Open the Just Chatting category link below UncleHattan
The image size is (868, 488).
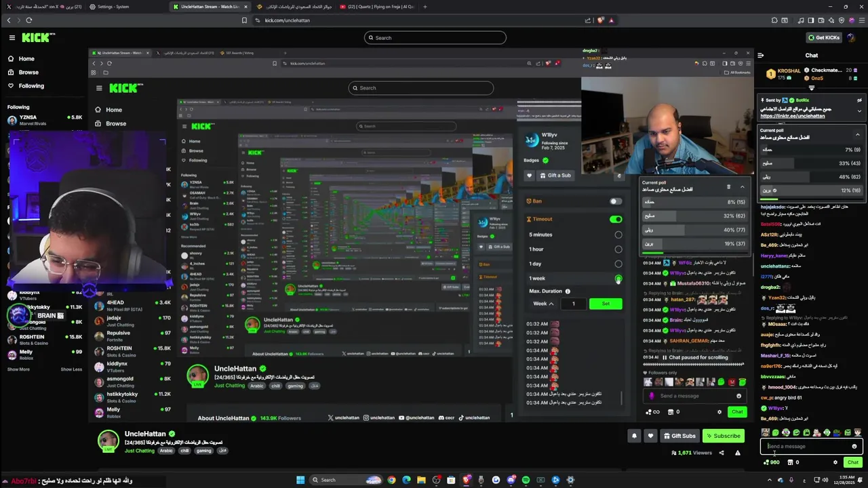(x=139, y=451)
